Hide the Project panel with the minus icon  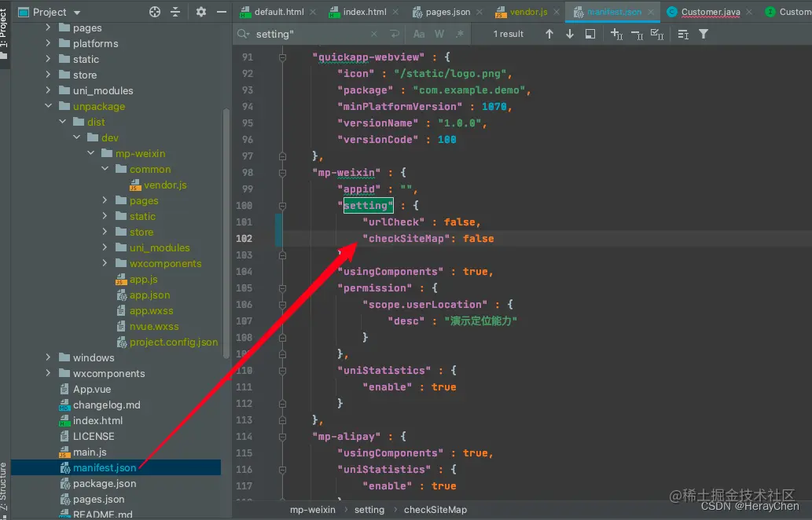pos(222,12)
